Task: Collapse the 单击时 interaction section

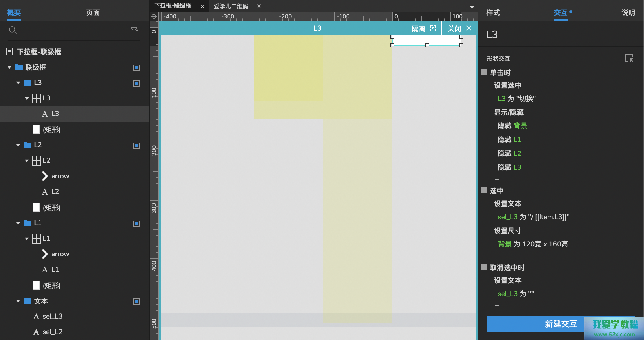Action: tap(484, 72)
